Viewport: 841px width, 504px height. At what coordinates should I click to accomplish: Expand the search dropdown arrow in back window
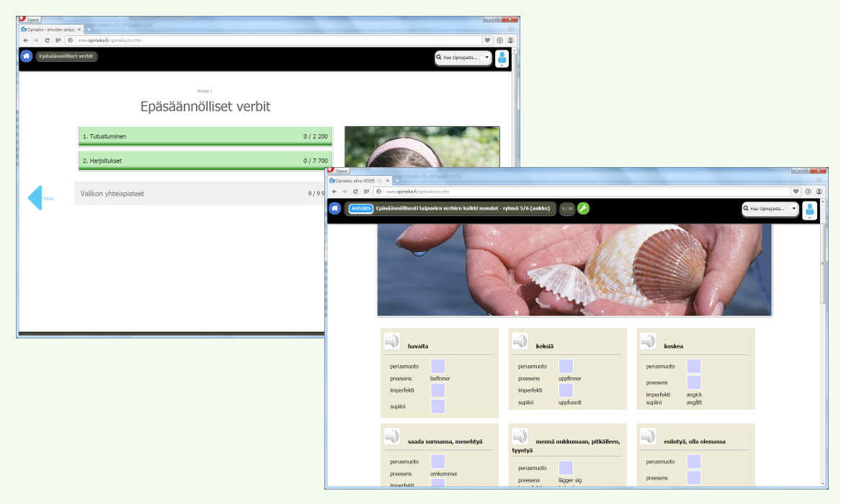[x=486, y=58]
